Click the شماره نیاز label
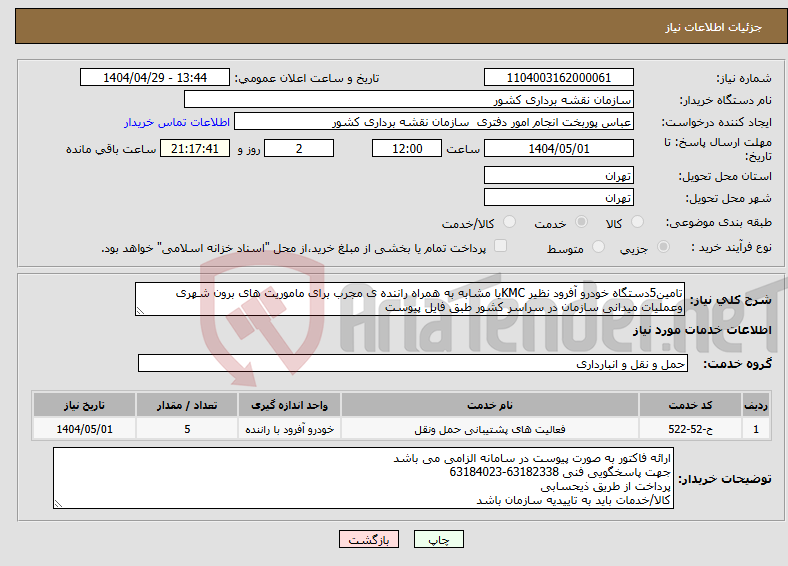 pyautogui.click(x=744, y=78)
